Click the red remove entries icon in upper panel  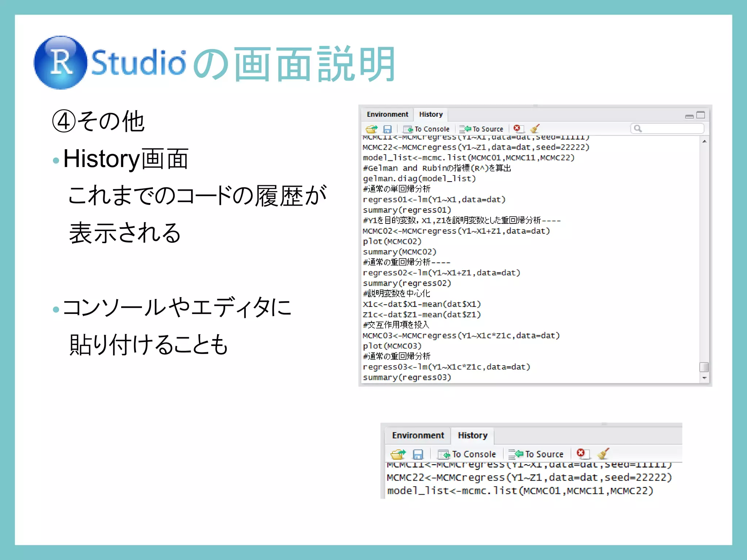tap(517, 128)
